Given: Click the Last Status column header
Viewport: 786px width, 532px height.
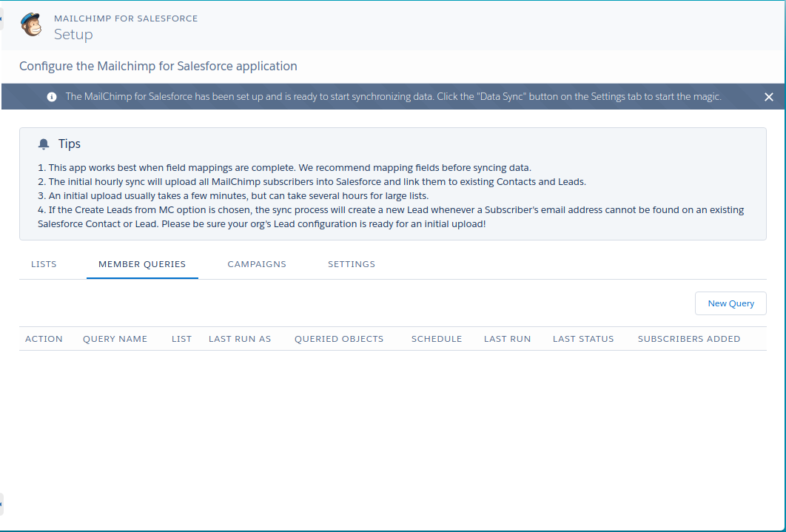Looking at the screenshot, I should pyautogui.click(x=583, y=339).
